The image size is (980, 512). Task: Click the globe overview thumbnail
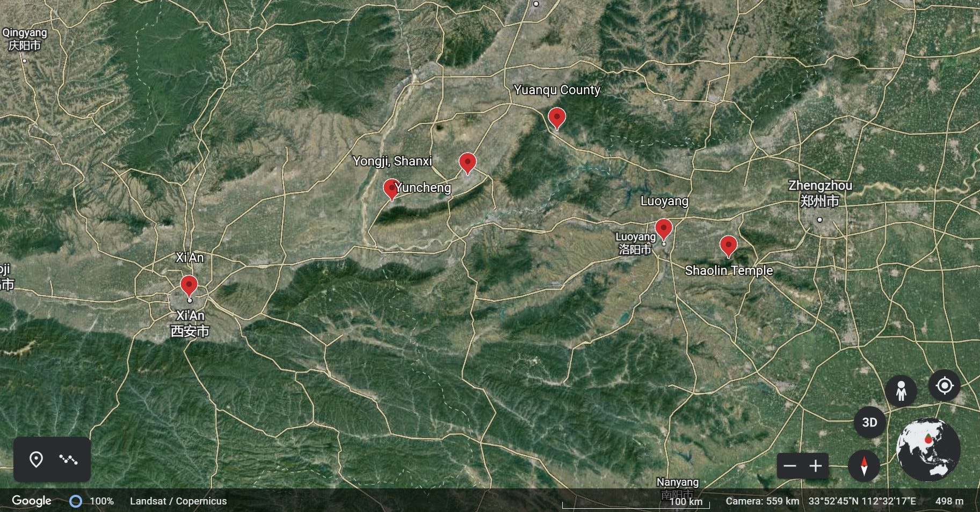coord(928,450)
